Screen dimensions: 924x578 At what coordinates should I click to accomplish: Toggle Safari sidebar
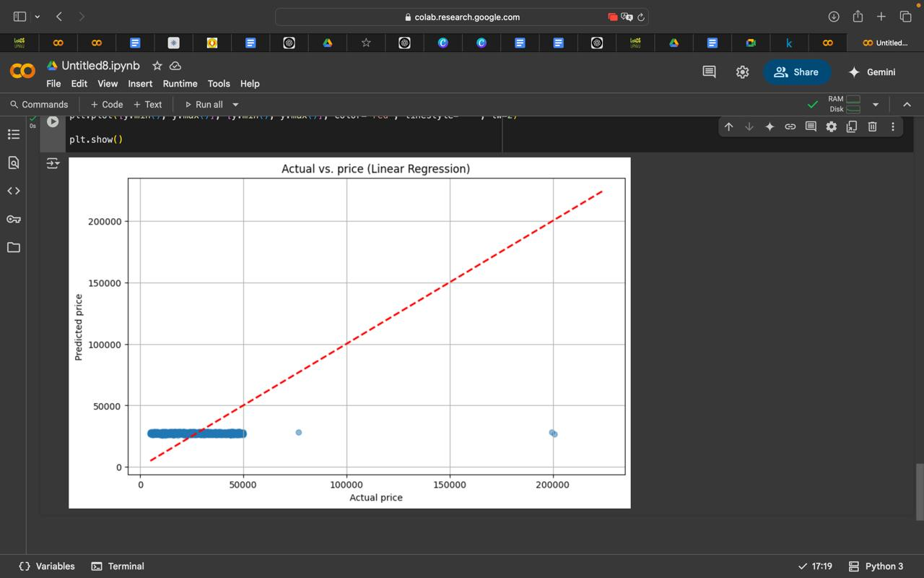coord(19,17)
